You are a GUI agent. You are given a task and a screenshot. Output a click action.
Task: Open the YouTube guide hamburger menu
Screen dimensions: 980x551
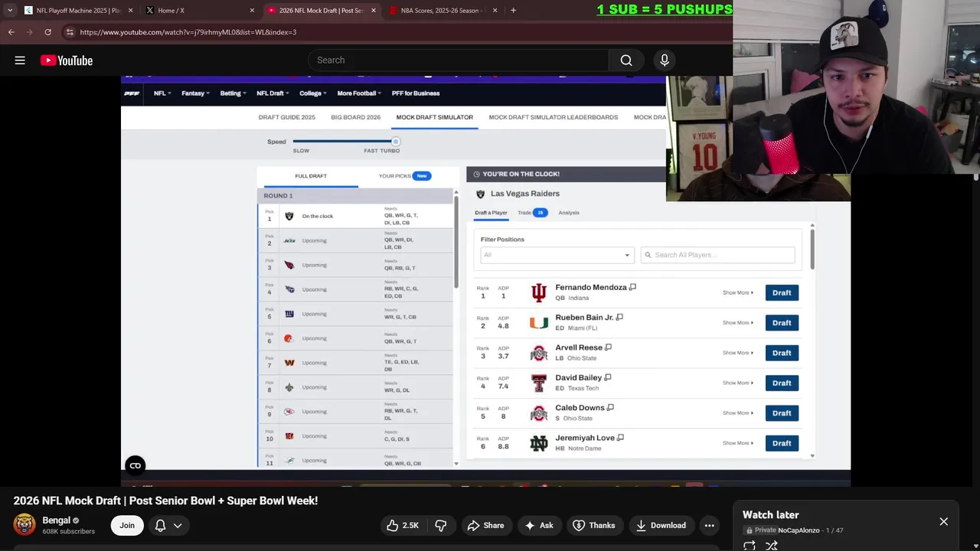(20, 60)
